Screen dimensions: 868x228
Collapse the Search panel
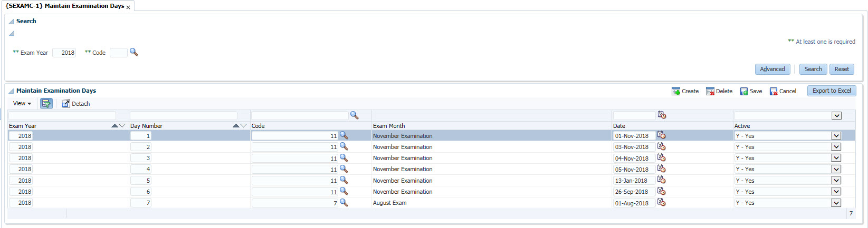click(11, 22)
